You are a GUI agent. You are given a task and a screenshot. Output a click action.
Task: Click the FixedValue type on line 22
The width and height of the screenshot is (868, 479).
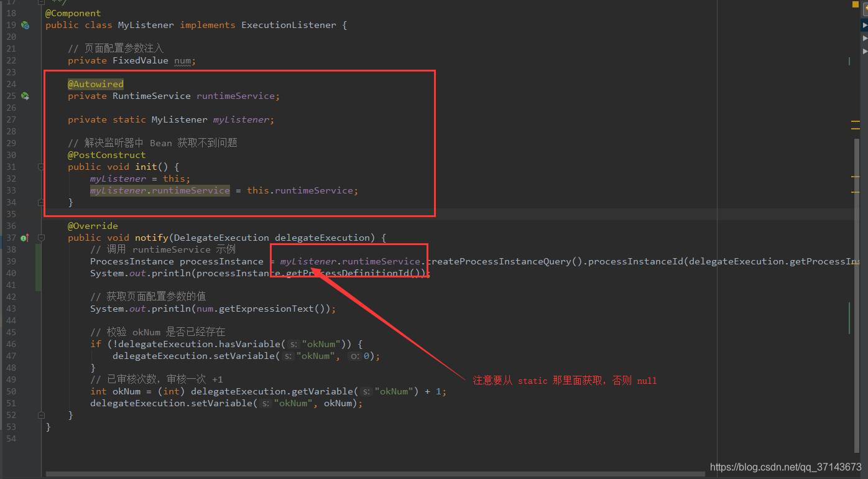(141, 60)
